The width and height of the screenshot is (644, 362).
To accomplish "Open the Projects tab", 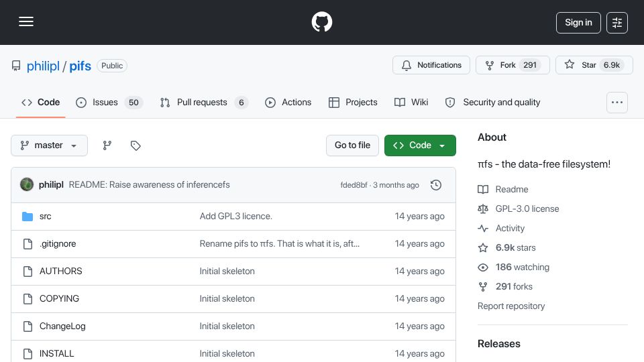I will pos(354,102).
